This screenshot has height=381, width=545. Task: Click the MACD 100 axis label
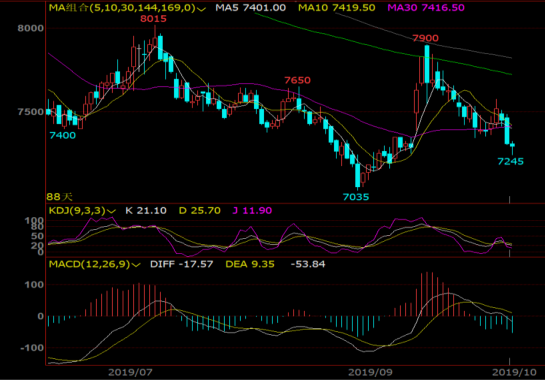34,285
